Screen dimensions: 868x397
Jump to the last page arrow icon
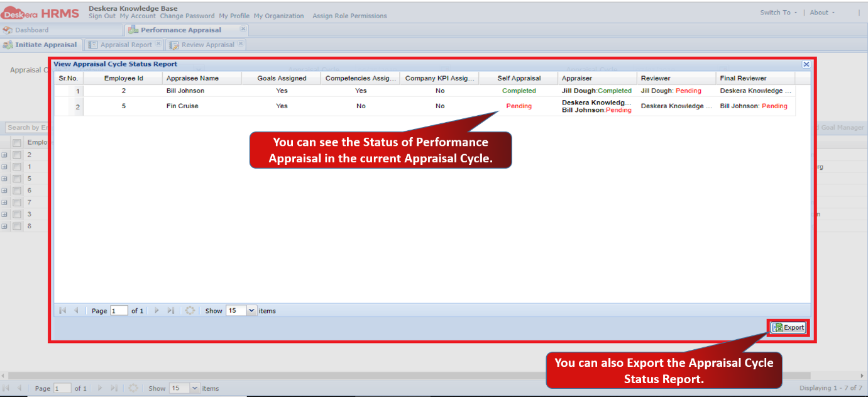170,310
